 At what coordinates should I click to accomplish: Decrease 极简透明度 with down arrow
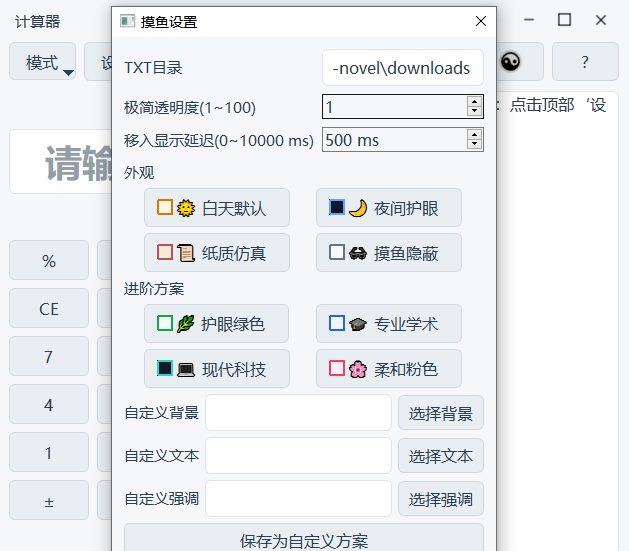[x=475, y=111]
